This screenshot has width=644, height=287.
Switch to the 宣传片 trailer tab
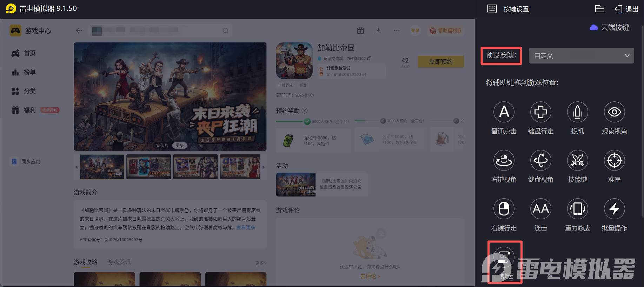[162, 145]
